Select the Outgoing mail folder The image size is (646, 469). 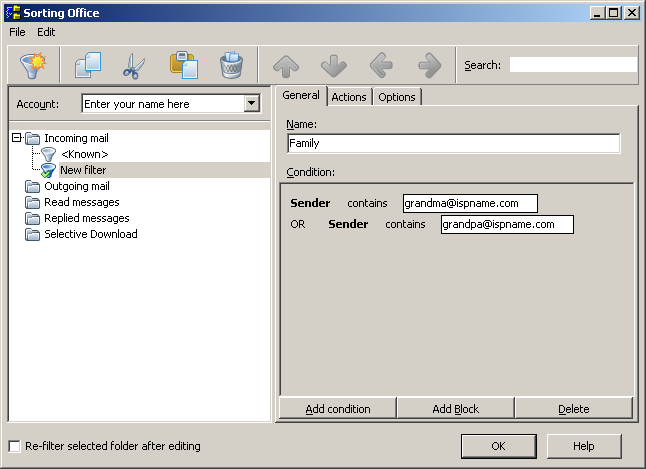[76, 186]
